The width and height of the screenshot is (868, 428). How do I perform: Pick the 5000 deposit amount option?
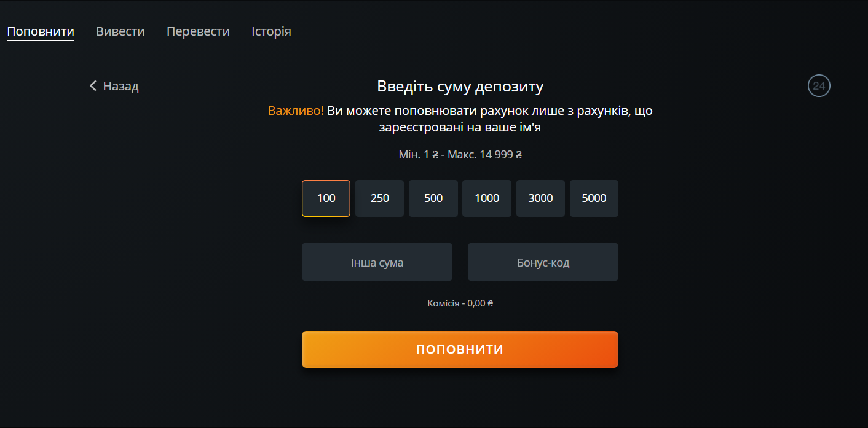tap(594, 198)
